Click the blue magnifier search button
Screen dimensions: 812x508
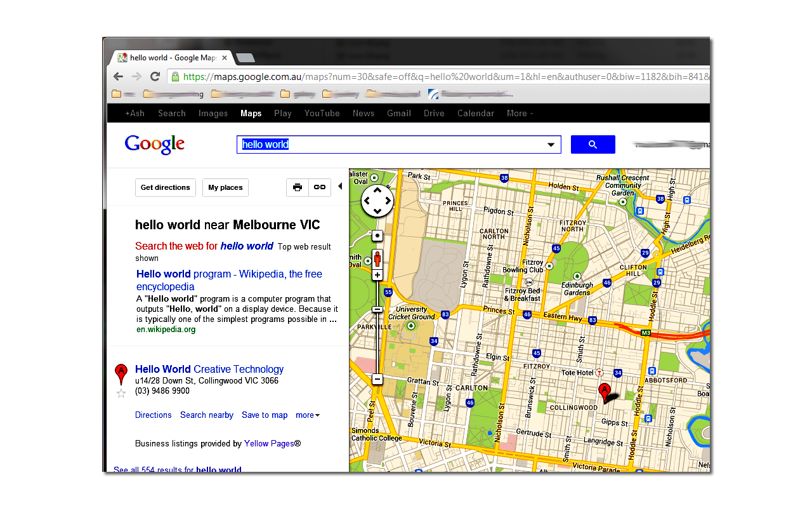[593, 144]
